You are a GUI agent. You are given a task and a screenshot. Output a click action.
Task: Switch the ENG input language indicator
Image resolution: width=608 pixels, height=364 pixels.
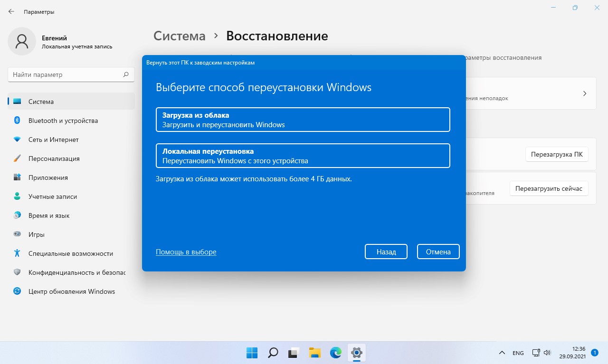coord(518,353)
